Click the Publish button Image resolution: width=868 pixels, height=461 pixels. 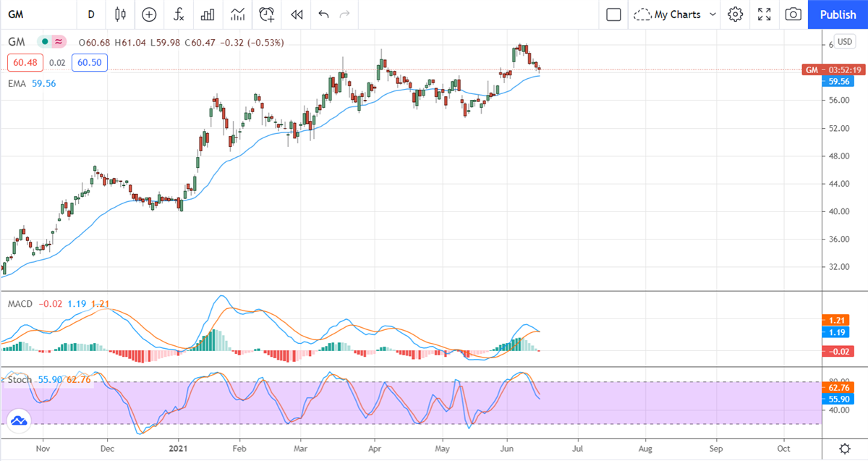(x=838, y=14)
